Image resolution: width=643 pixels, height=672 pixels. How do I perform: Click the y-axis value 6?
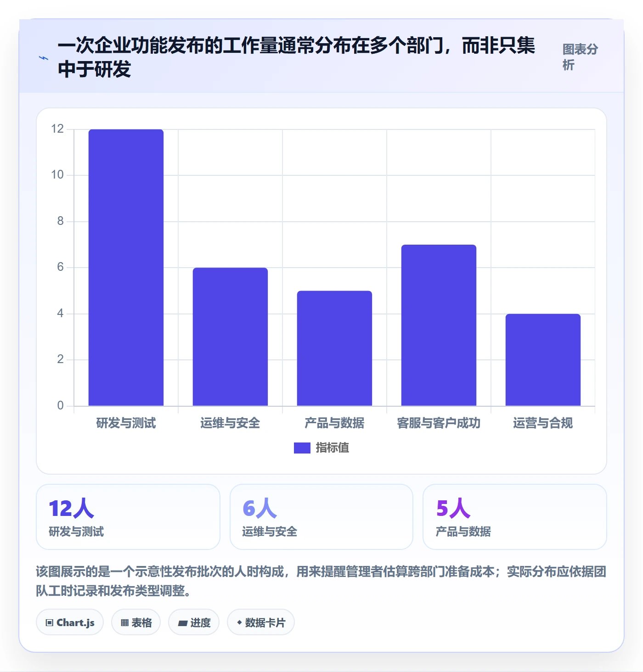(60, 267)
